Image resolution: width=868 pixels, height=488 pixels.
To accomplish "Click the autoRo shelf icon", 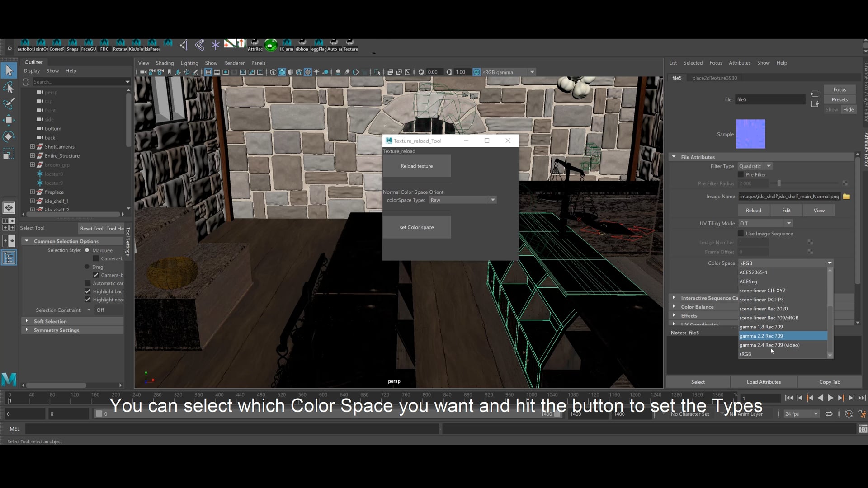I will (x=25, y=45).
